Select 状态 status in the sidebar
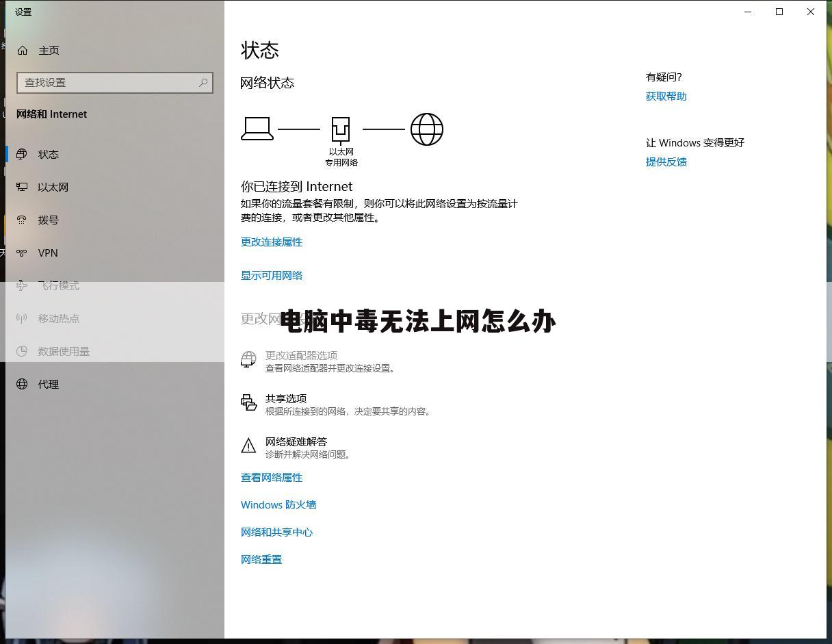832x644 pixels. coord(49,154)
